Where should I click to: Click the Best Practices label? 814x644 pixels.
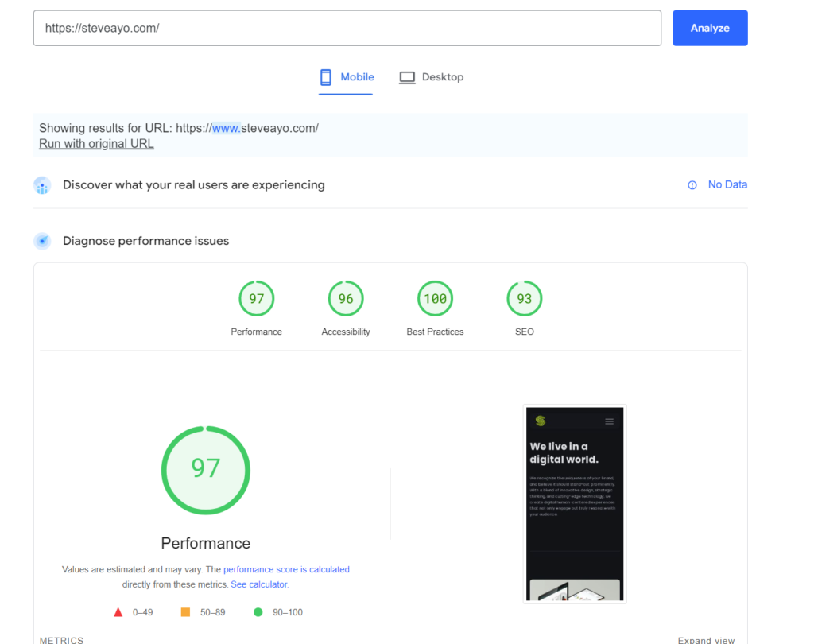[x=435, y=332]
